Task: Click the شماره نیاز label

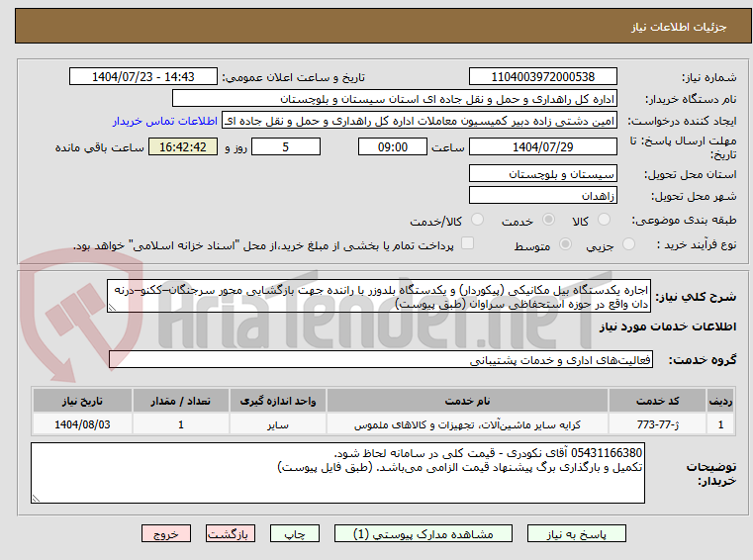Action: pos(708,77)
